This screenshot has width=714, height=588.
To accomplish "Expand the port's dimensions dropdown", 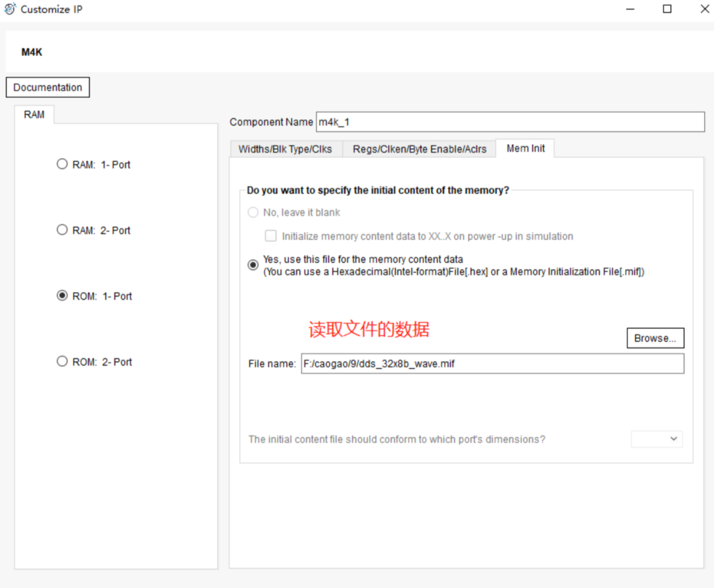I will tap(656, 439).
